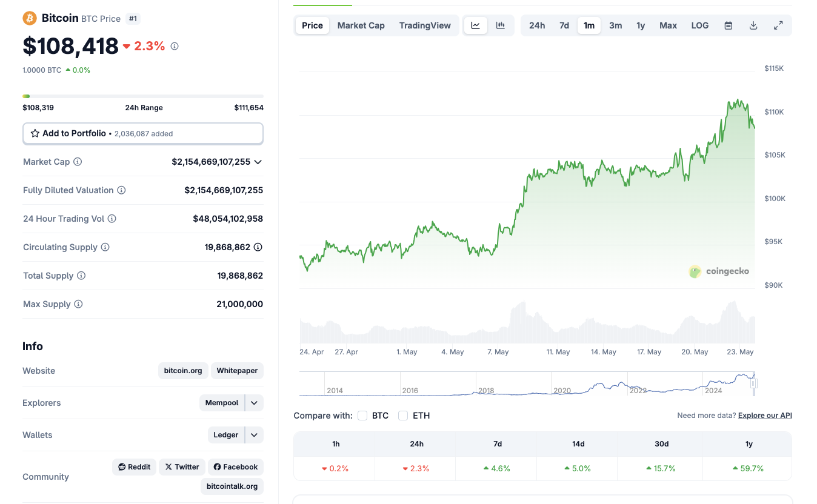
Task: Switch to the candlestick chart icon
Action: (501, 25)
